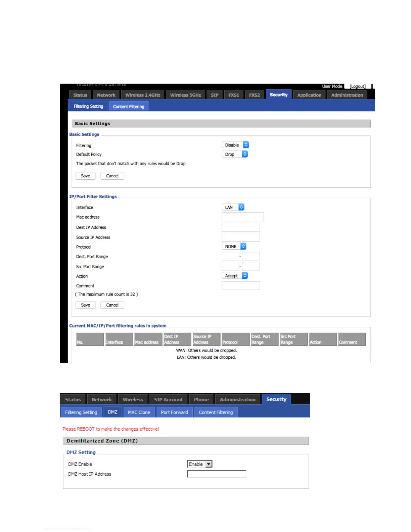Image resolution: width=411 pixels, height=532 pixels.
Task: Select the Security tab next to FXS2
Action: [x=279, y=94]
